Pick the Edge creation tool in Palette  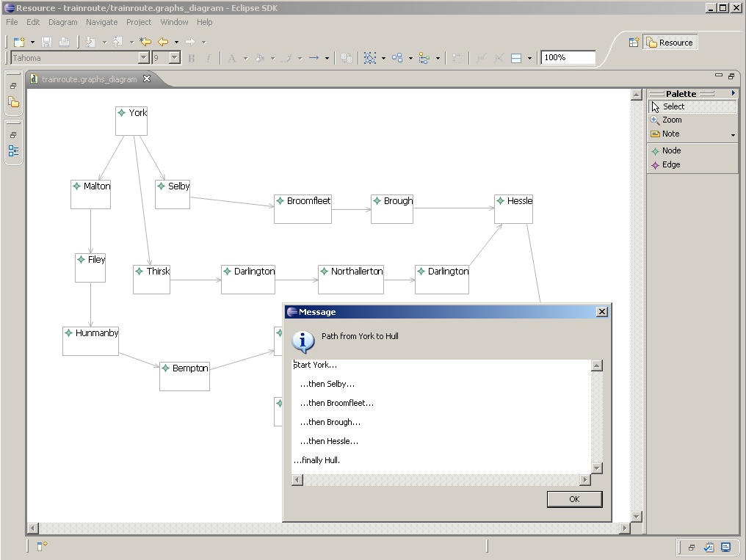(692, 164)
